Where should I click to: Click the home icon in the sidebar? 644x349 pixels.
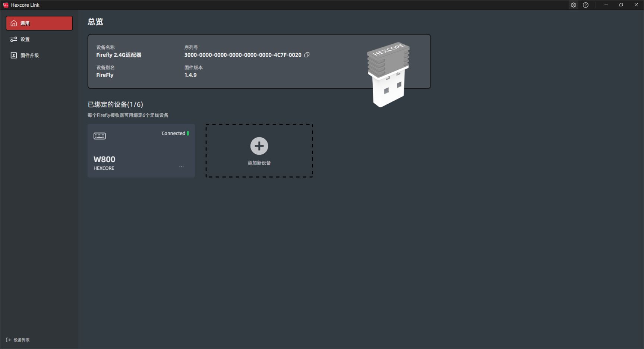point(14,23)
